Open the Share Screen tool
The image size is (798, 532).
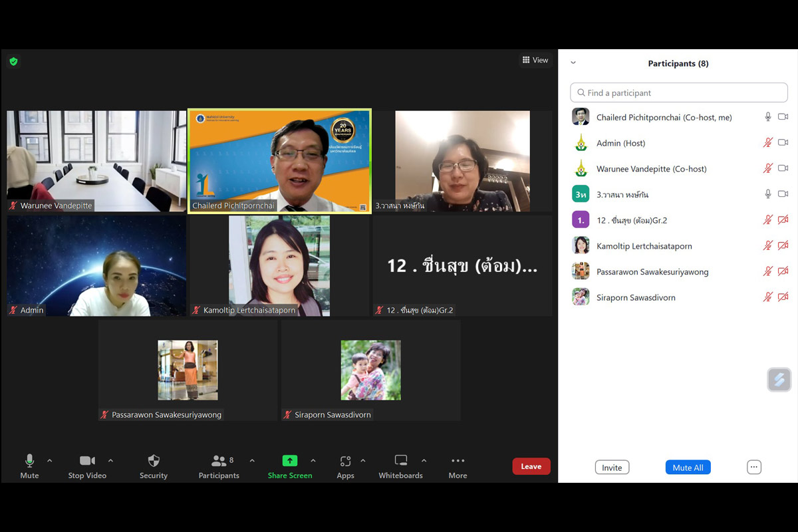point(290,461)
